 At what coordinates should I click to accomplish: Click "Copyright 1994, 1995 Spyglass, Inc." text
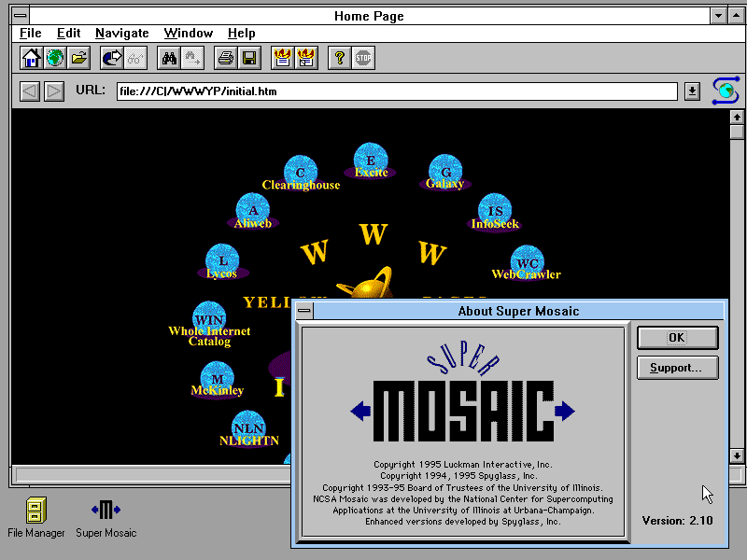coord(458,476)
